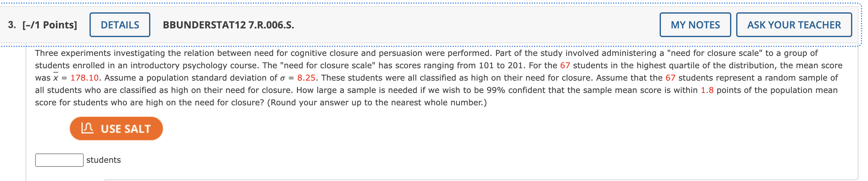
Task: Open the DETAILS panel
Action: (x=120, y=24)
